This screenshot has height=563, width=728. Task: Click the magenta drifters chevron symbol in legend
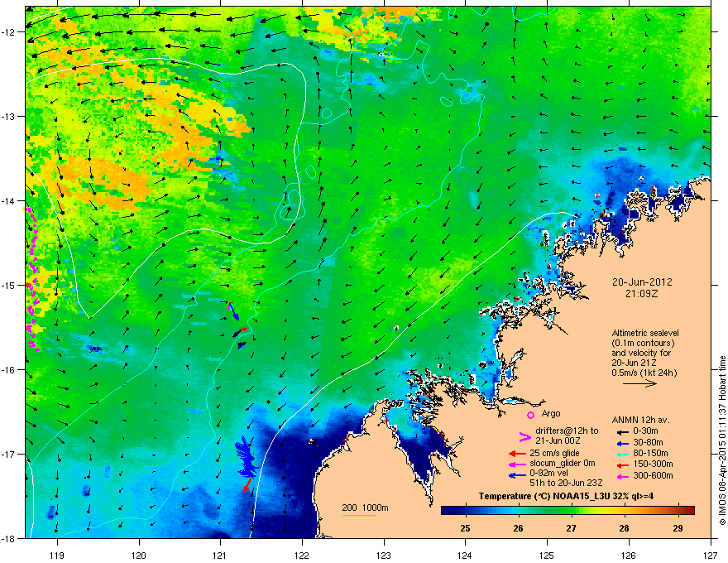tap(524, 436)
